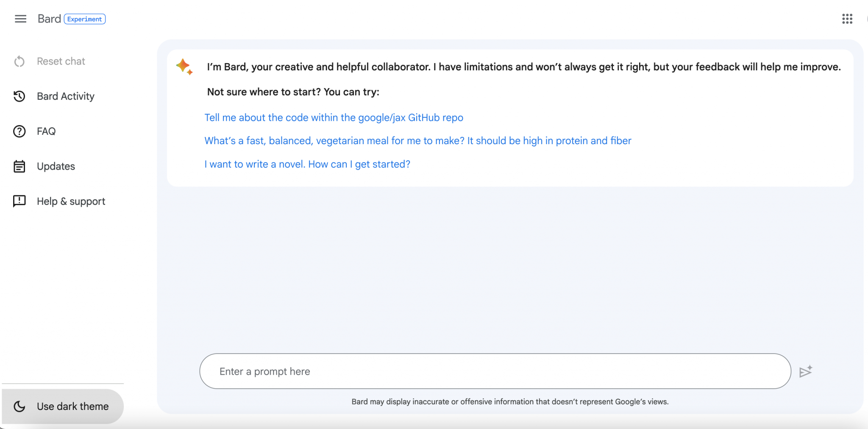
Task: Click inside the prompt input field
Action: click(x=466, y=371)
